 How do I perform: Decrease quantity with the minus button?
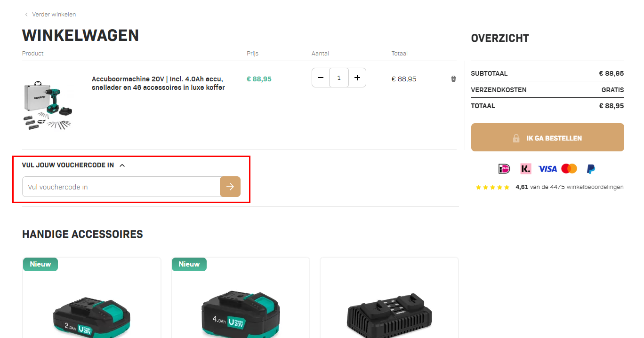321,78
